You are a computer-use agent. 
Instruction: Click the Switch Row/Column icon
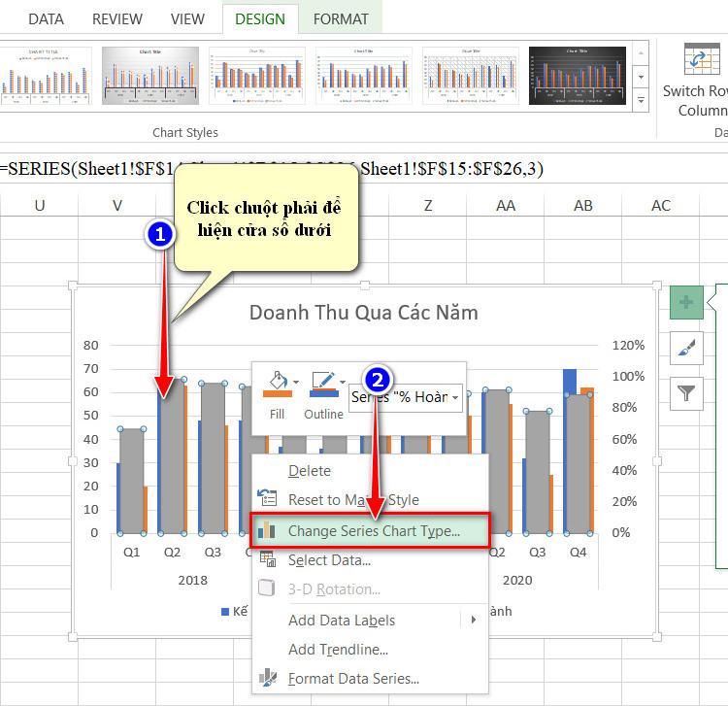pyautogui.click(x=702, y=59)
